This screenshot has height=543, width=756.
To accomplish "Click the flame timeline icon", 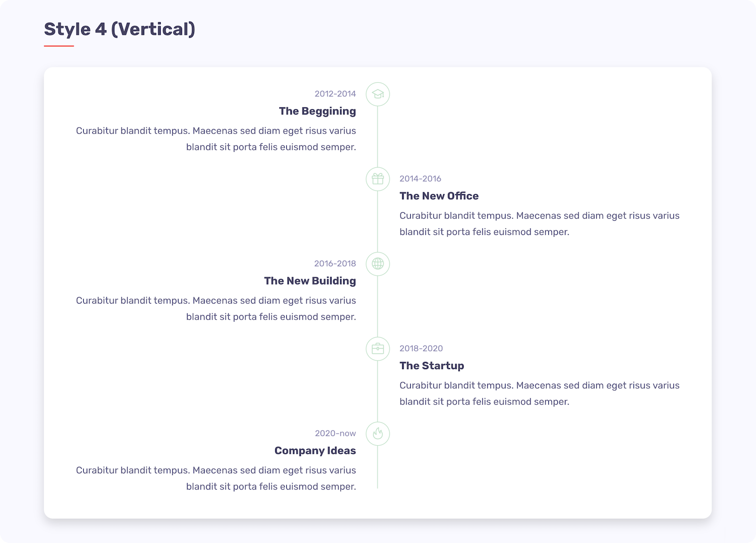I will 377,434.
